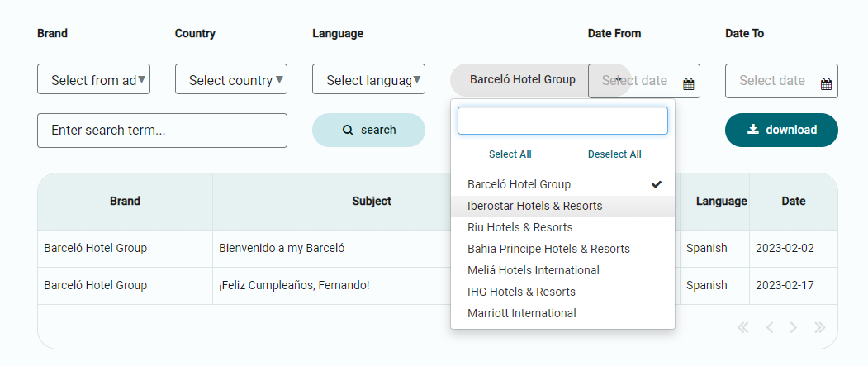Screen dimensions: 868x366
Task: Go to first page arrow
Action: (743, 327)
